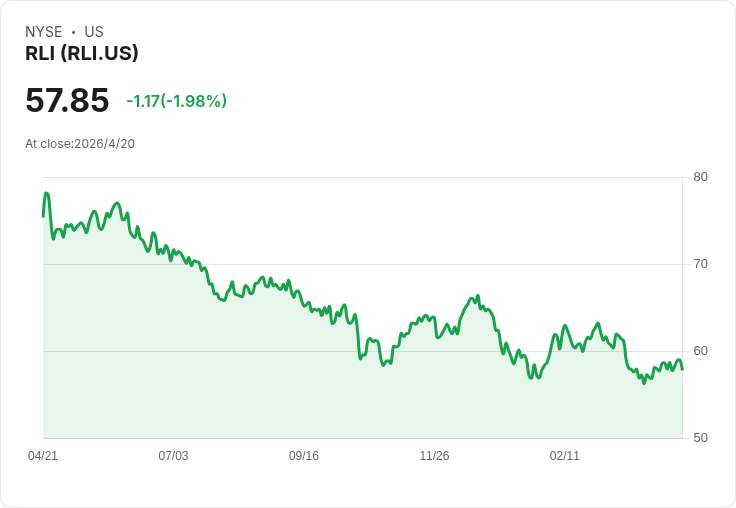Viewport: 736px width, 508px height.
Task: Click the chart peak near the 04/21 start
Action: (x=46, y=193)
